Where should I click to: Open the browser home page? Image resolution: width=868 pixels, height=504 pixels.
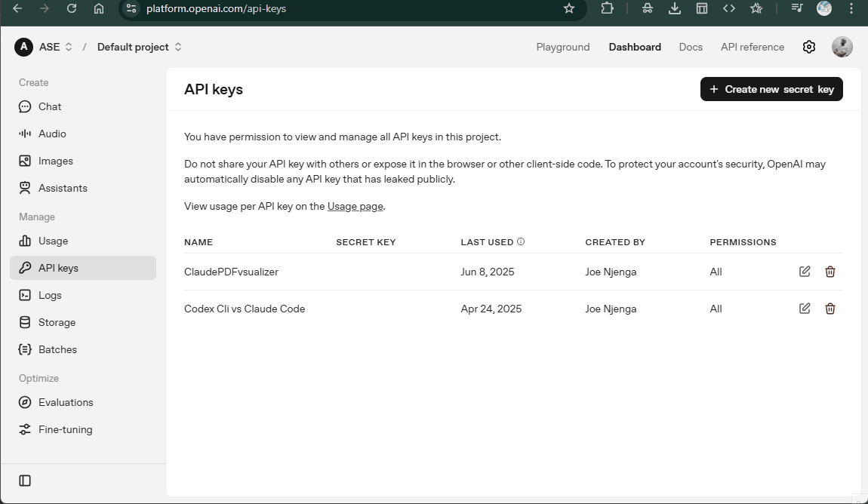(x=99, y=8)
